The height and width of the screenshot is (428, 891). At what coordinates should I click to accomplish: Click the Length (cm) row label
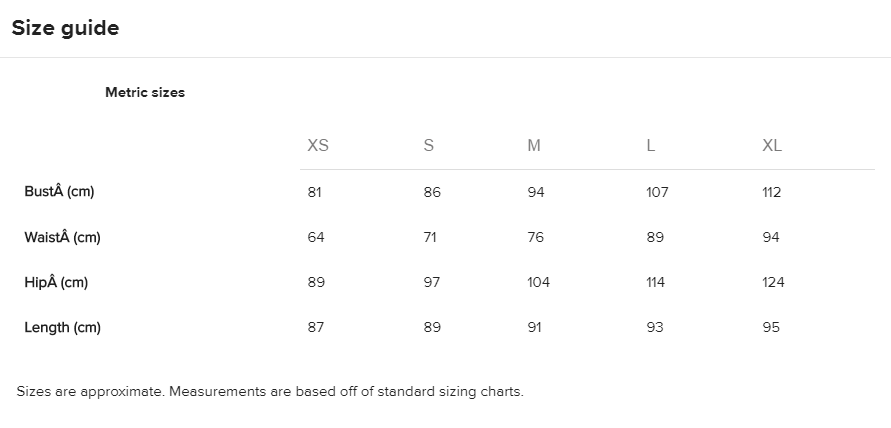coord(62,327)
